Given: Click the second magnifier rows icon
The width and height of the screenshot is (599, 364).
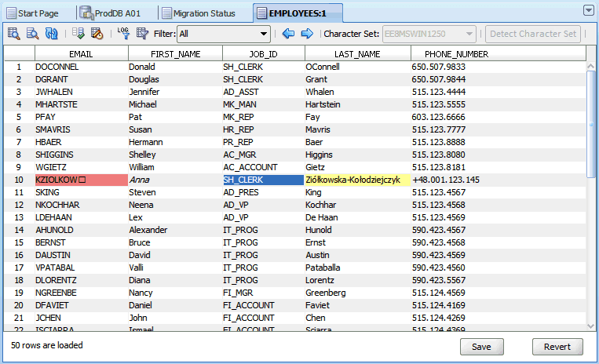Looking at the screenshot, I should [x=32, y=34].
